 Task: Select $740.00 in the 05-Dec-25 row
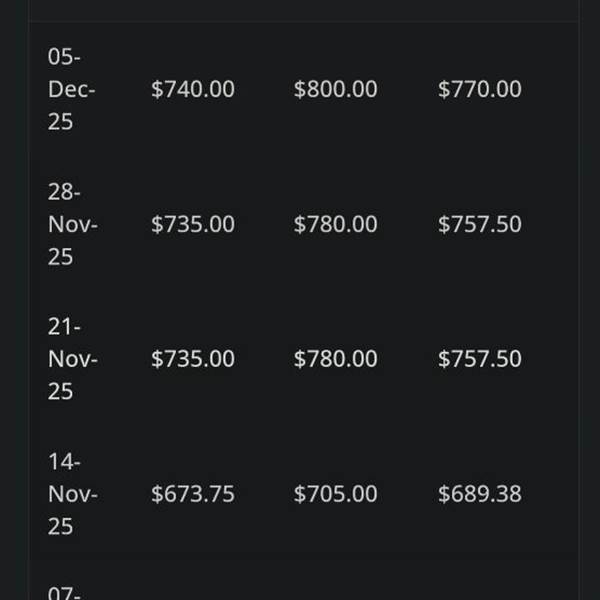pos(193,89)
